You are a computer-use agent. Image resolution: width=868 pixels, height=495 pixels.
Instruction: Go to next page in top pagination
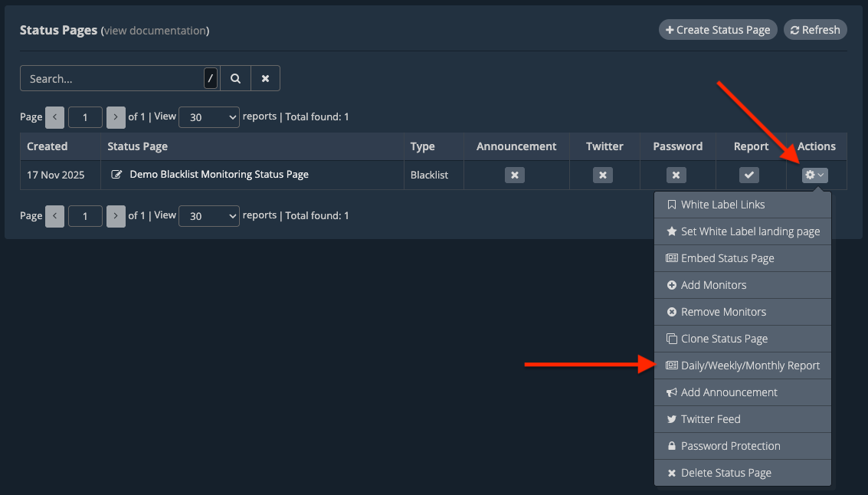116,117
